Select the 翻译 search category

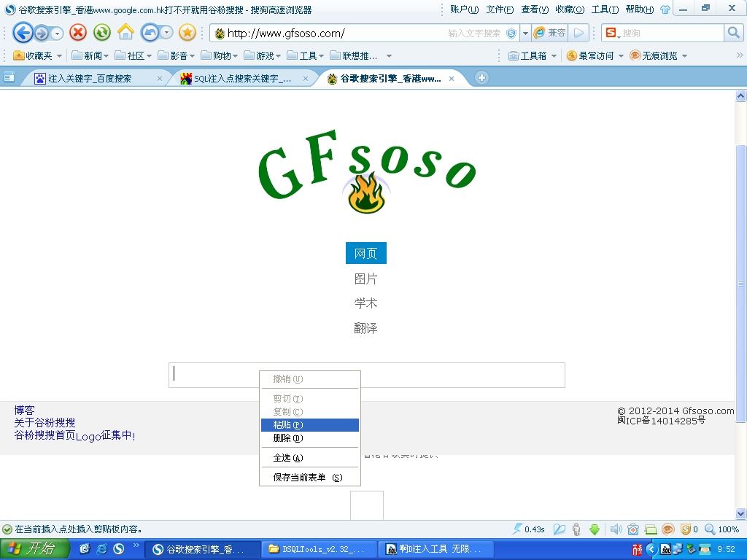(366, 328)
